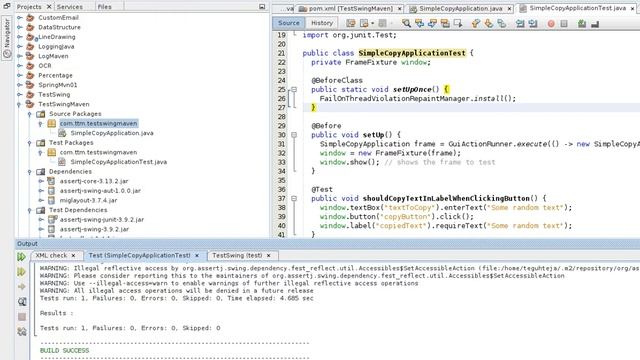The image size is (640, 360).
Task: Expand the OCR project node
Action: tap(20, 66)
